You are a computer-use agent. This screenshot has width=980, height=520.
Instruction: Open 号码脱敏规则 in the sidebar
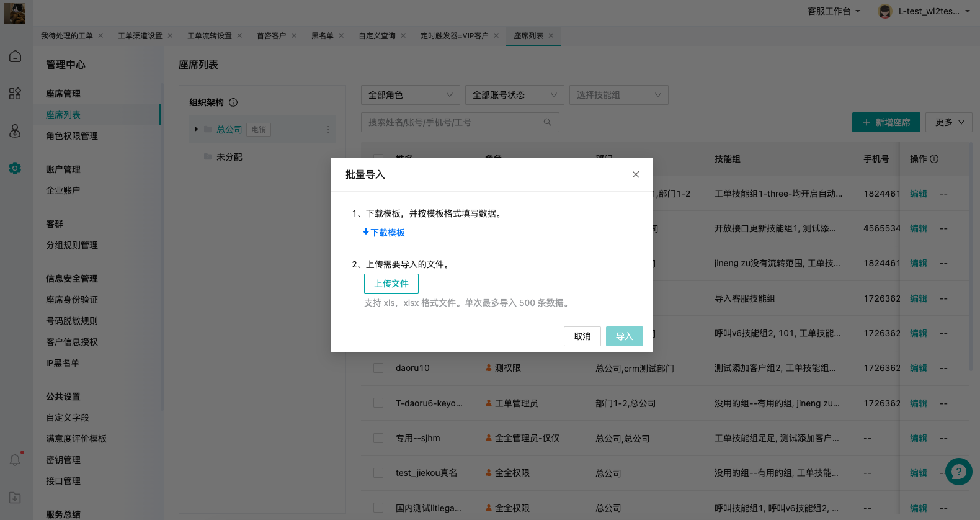(x=72, y=321)
